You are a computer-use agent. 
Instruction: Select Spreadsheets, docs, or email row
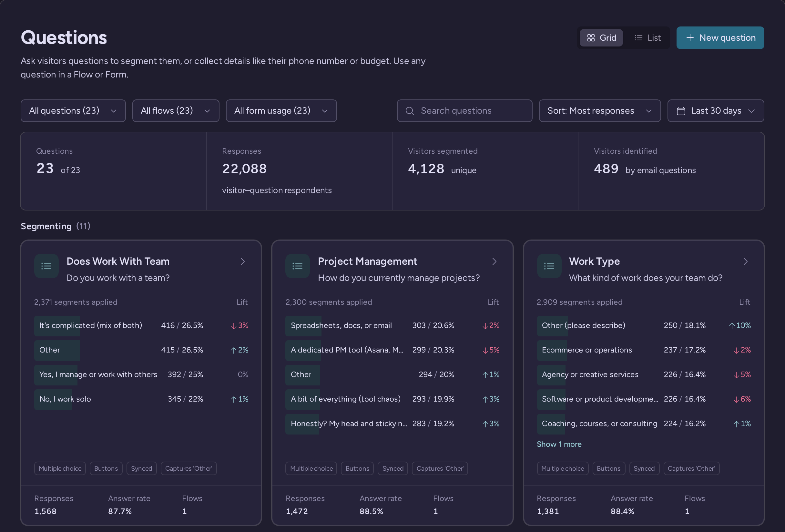392,326
